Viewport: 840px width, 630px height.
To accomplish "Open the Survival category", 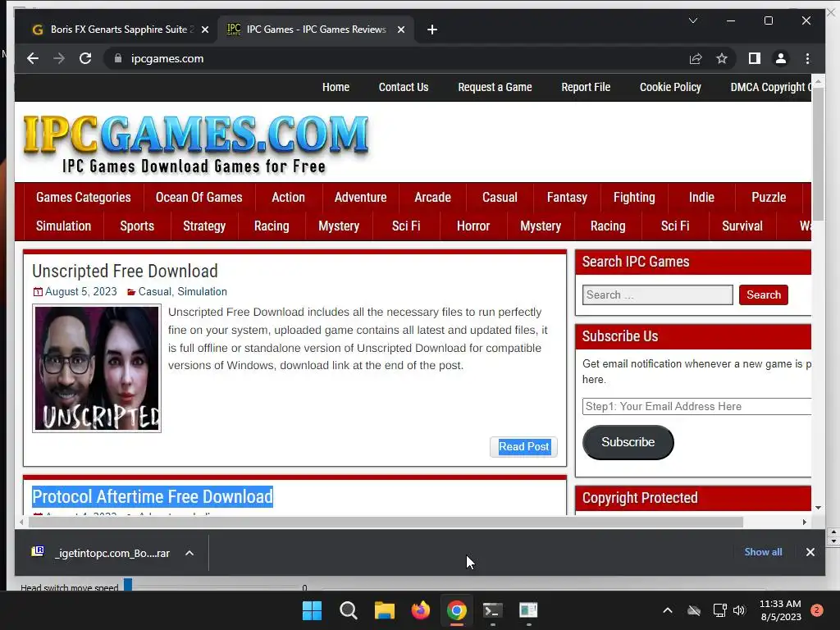I will tap(742, 226).
